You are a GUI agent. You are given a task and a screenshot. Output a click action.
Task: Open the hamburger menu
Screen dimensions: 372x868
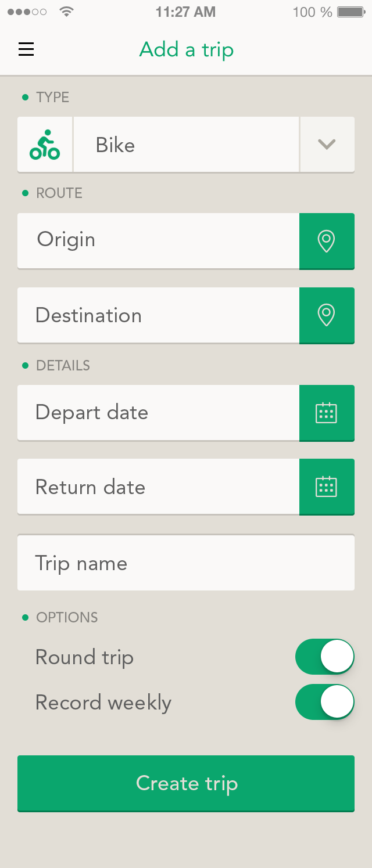click(x=26, y=49)
